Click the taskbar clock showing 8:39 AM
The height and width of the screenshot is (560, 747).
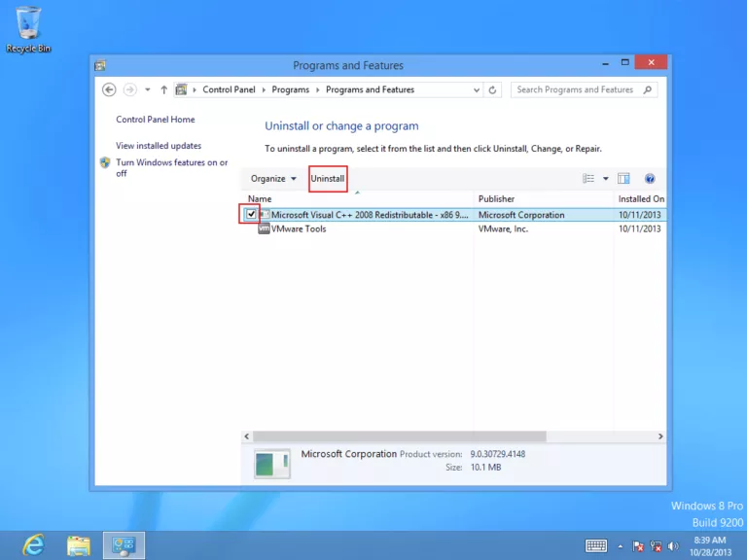(x=710, y=545)
